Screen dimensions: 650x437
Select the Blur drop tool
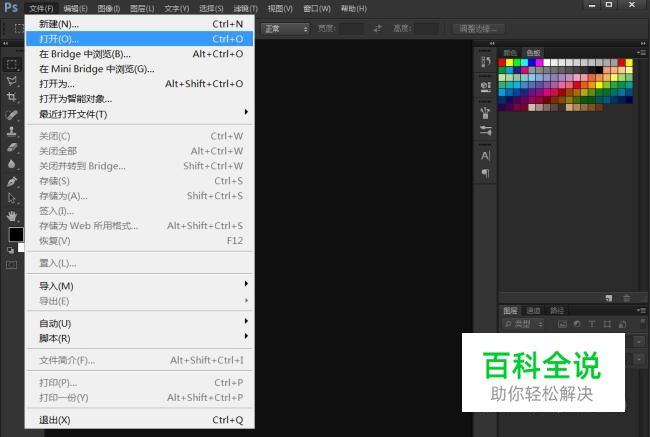coord(12,164)
